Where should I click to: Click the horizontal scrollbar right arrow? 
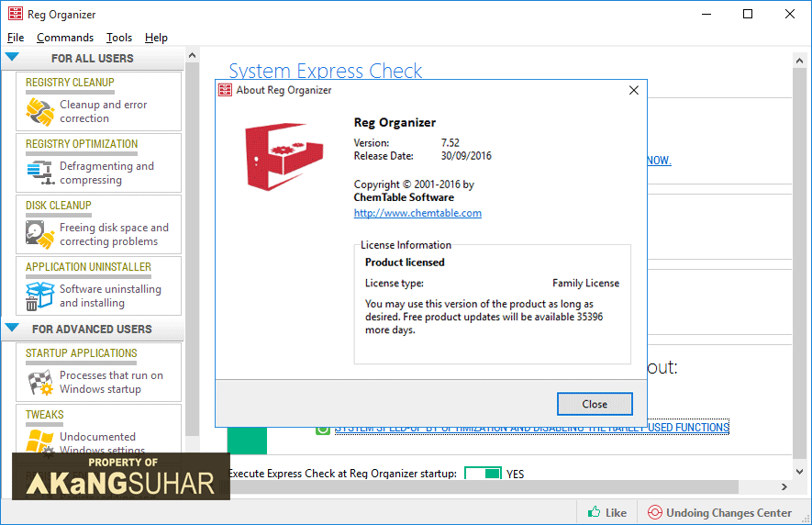coord(784,486)
